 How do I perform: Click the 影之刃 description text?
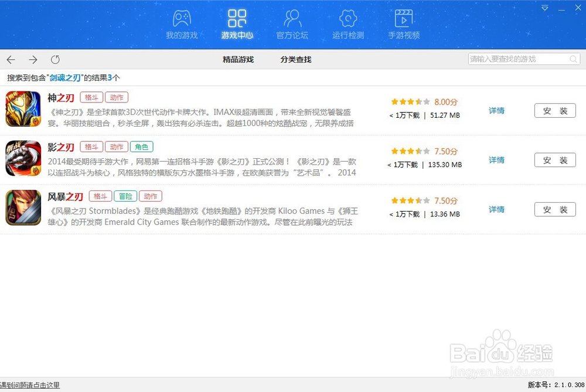(202, 167)
